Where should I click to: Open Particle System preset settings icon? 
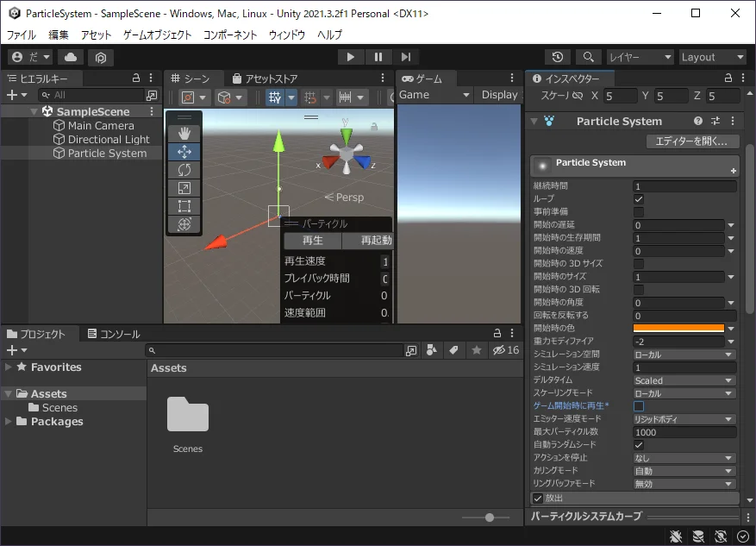(715, 121)
